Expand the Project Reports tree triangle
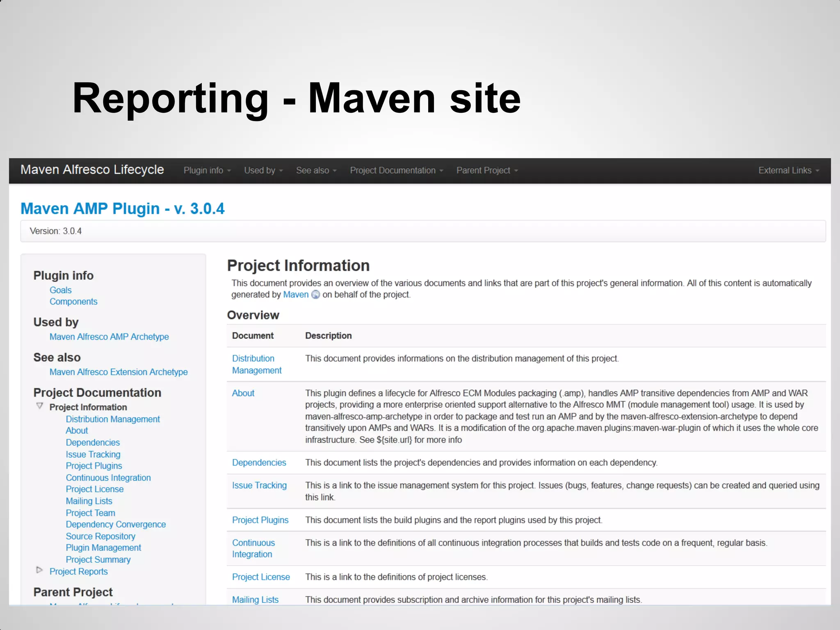 [39, 570]
